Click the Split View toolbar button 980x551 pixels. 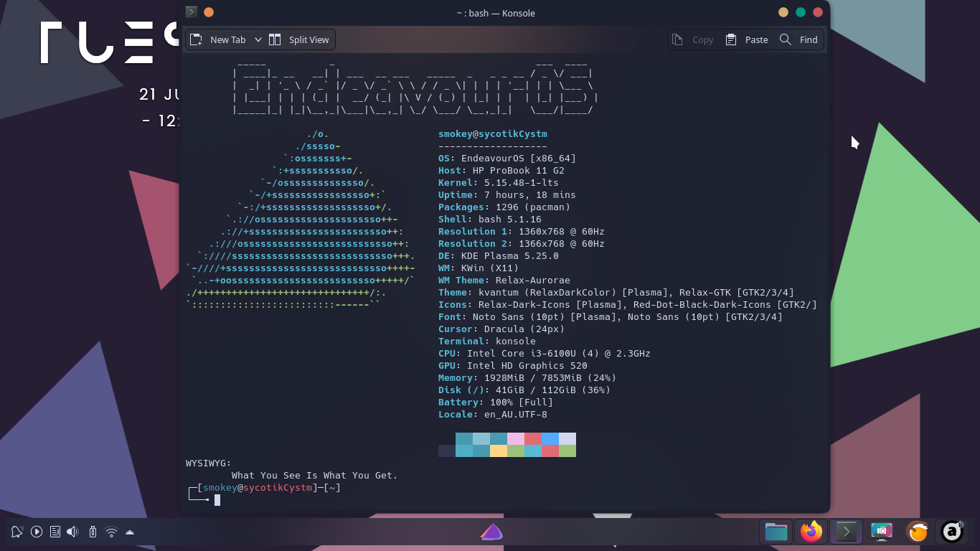click(300, 39)
